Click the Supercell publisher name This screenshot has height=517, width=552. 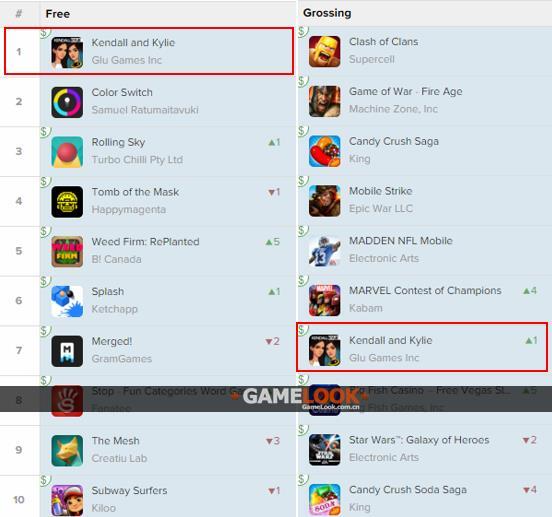pyautogui.click(x=371, y=59)
